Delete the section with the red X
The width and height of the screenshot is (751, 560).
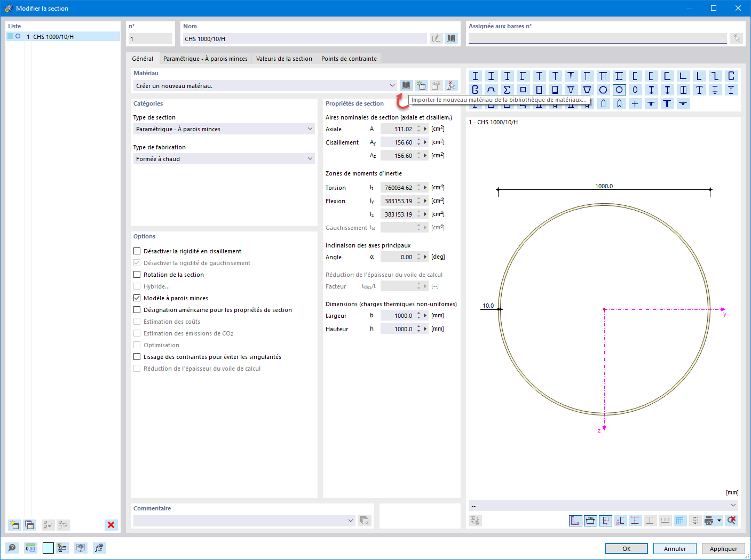point(111,525)
